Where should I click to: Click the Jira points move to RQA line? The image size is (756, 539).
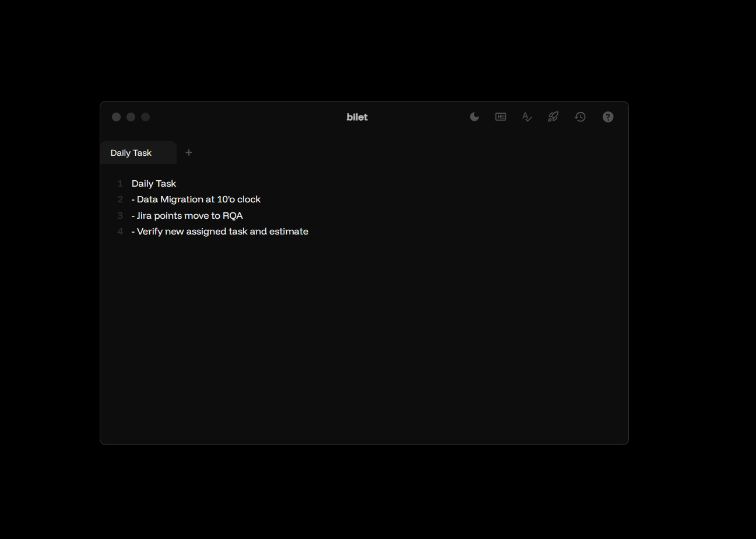click(187, 215)
